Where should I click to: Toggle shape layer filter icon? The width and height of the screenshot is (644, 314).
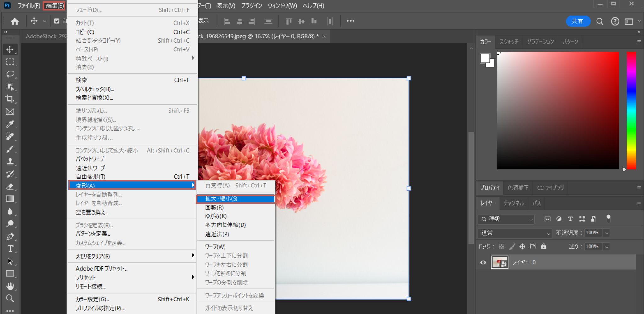tap(582, 219)
